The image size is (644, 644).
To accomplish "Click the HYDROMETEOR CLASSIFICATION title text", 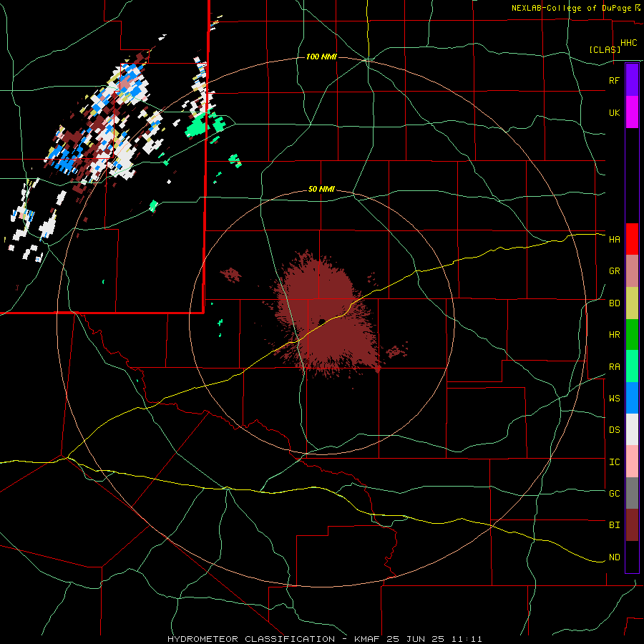I will point(251,639).
